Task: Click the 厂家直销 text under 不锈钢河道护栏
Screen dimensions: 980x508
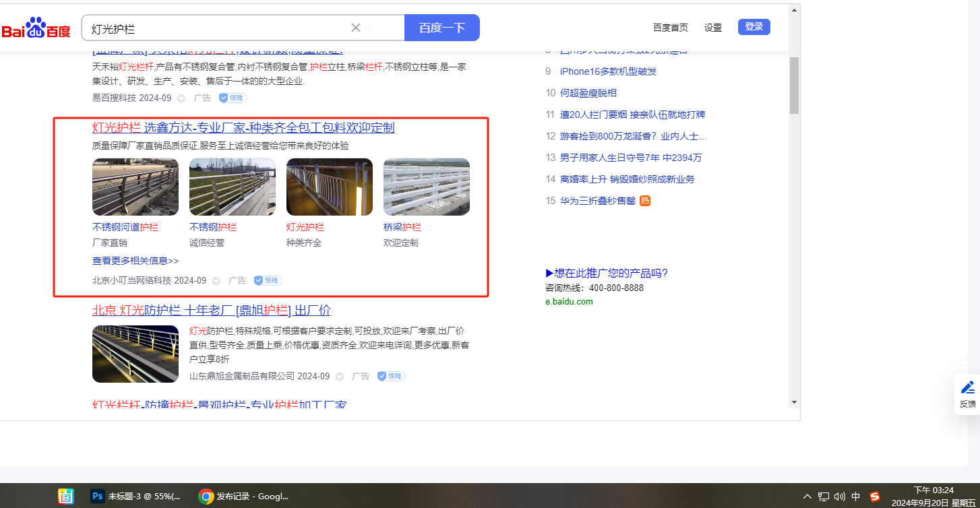Action: [110, 243]
